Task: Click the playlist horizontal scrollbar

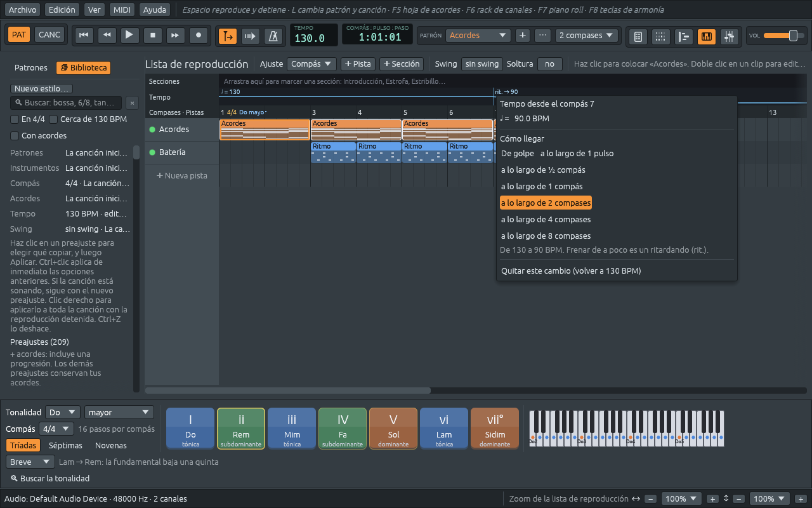Action: point(287,391)
